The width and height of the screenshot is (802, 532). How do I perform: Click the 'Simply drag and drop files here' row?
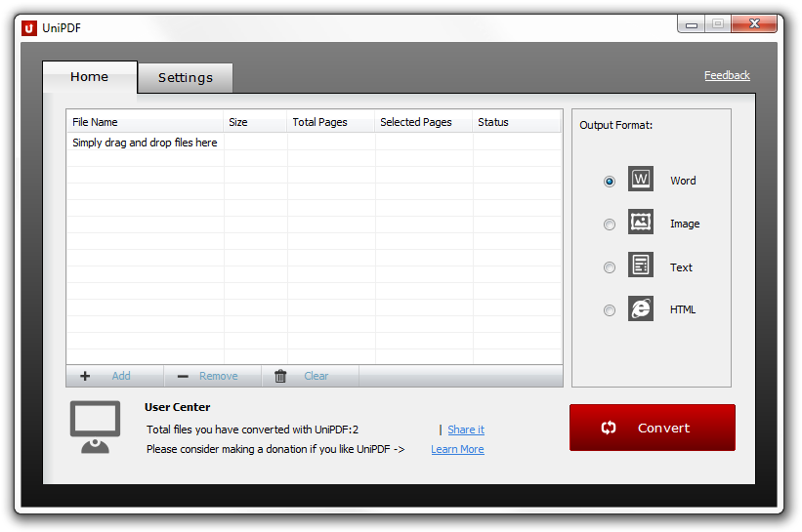pyautogui.click(x=314, y=143)
